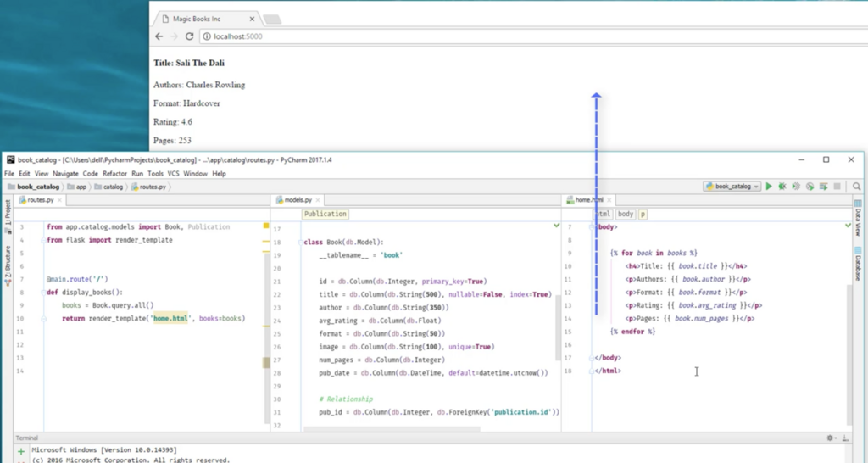Close the home.html editor tab
The image size is (868, 463).
[x=609, y=200]
